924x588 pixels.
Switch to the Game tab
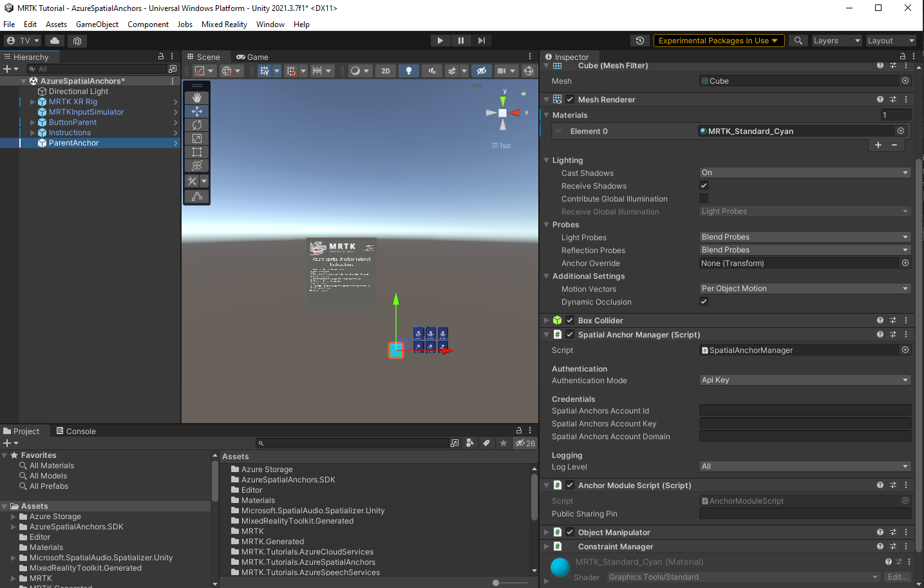click(252, 57)
